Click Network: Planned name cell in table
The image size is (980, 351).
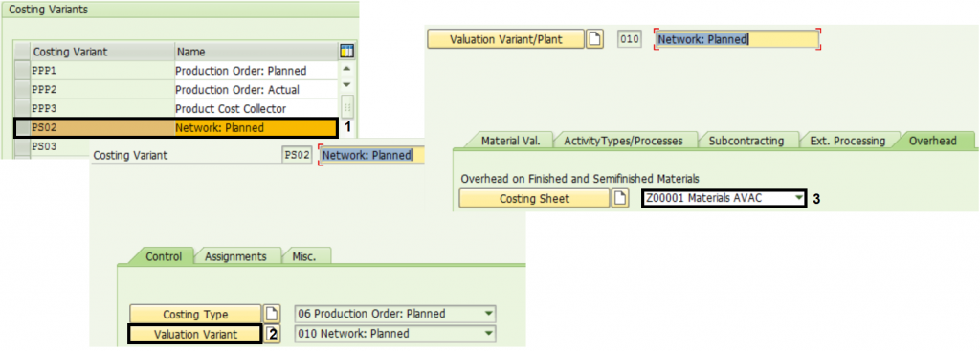click(x=256, y=127)
